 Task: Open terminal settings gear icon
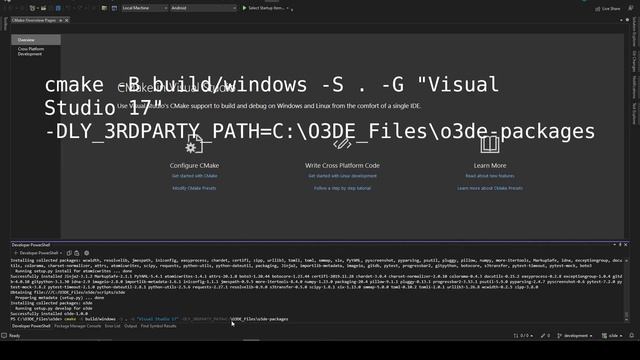(87, 253)
